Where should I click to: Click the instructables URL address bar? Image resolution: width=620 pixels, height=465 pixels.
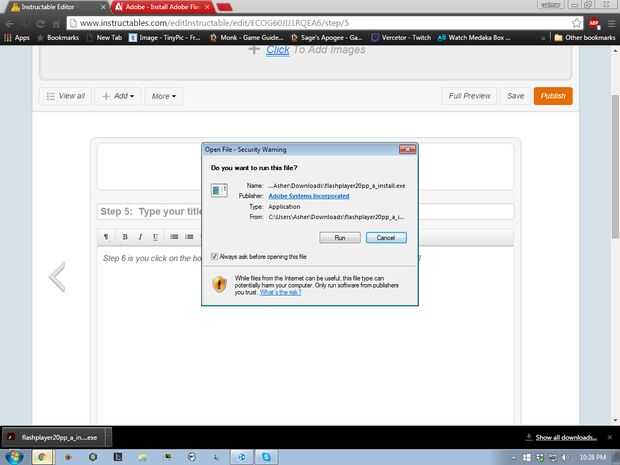click(324, 23)
